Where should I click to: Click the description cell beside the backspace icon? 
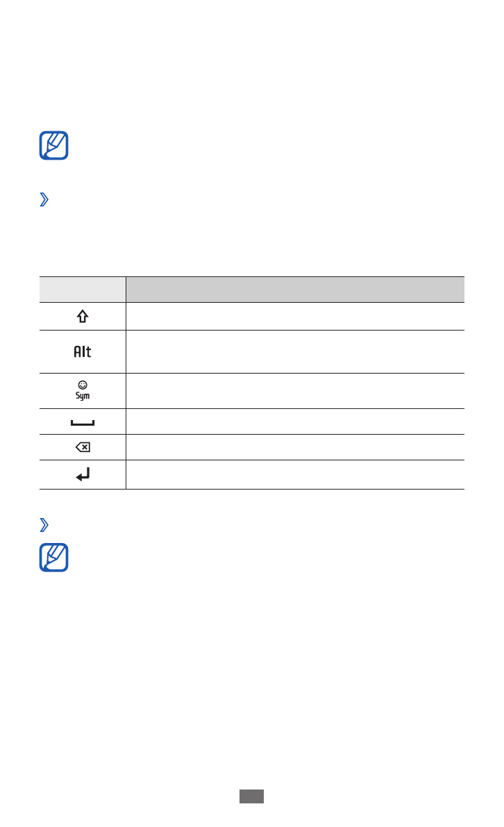(295, 447)
